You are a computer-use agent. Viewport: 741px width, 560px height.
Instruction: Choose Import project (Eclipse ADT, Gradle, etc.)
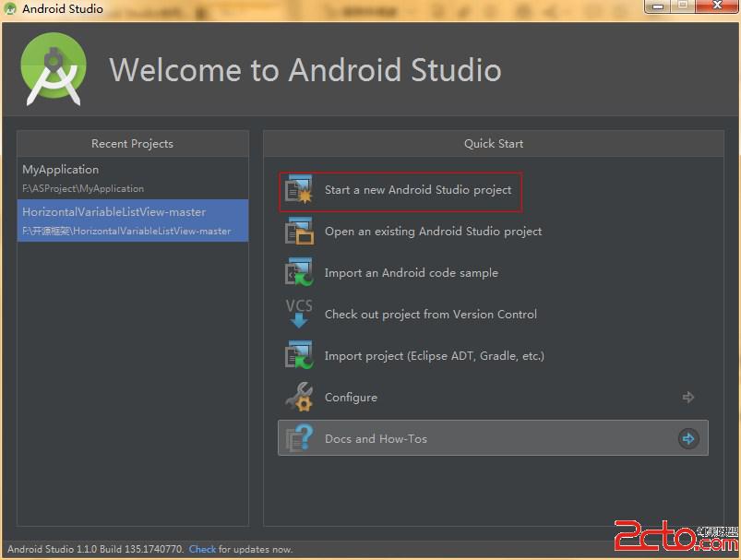click(x=435, y=356)
